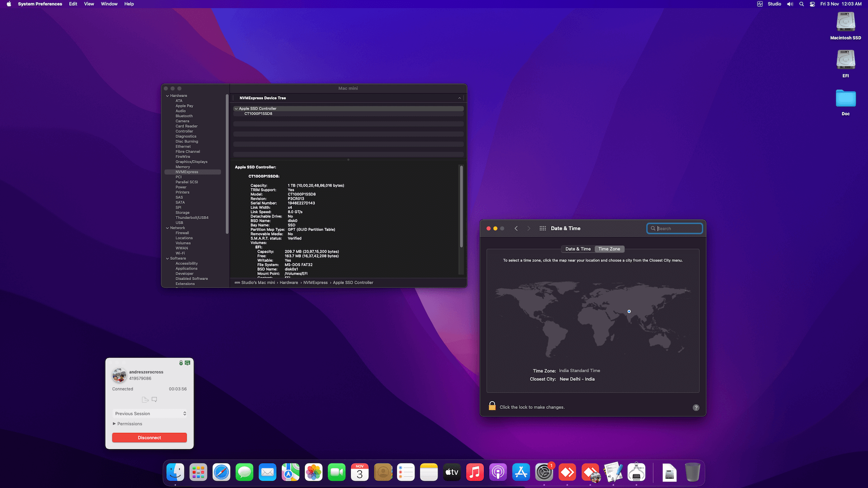This screenshot has height=488, width=868.
Task: Open Calendar showing Nov 3
Action: tap(360, 473)
